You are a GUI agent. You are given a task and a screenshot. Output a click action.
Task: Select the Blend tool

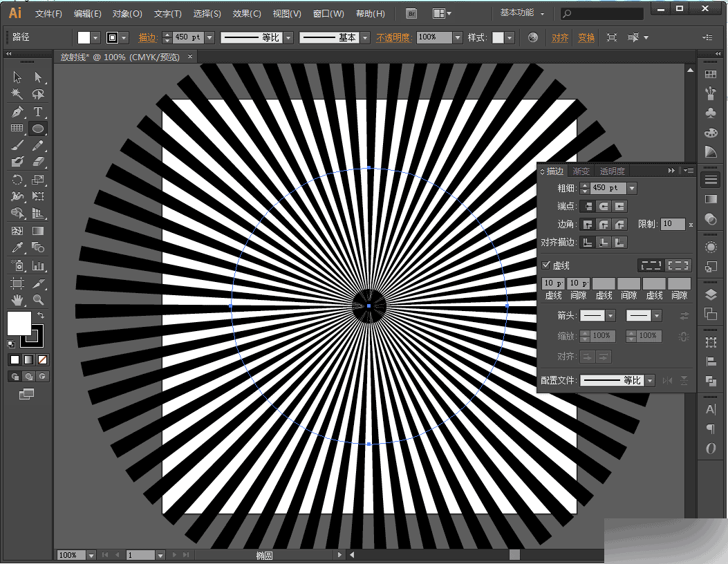38,247
